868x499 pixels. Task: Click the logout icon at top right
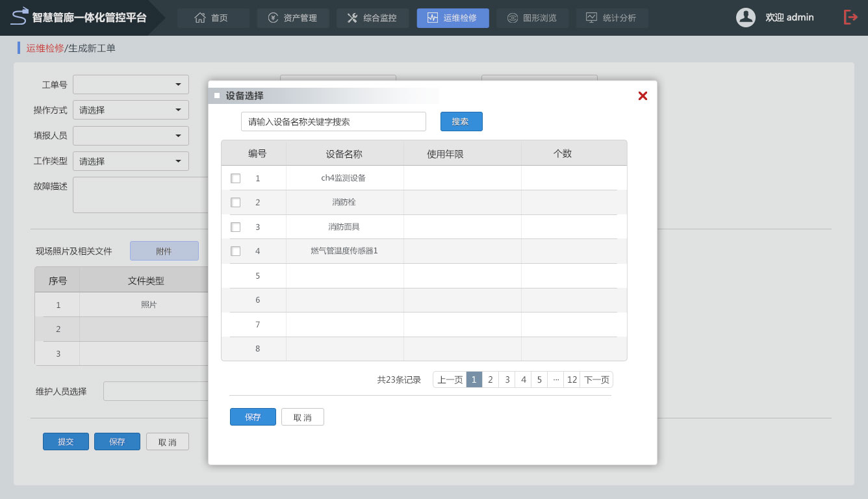[x=850, y=18]
